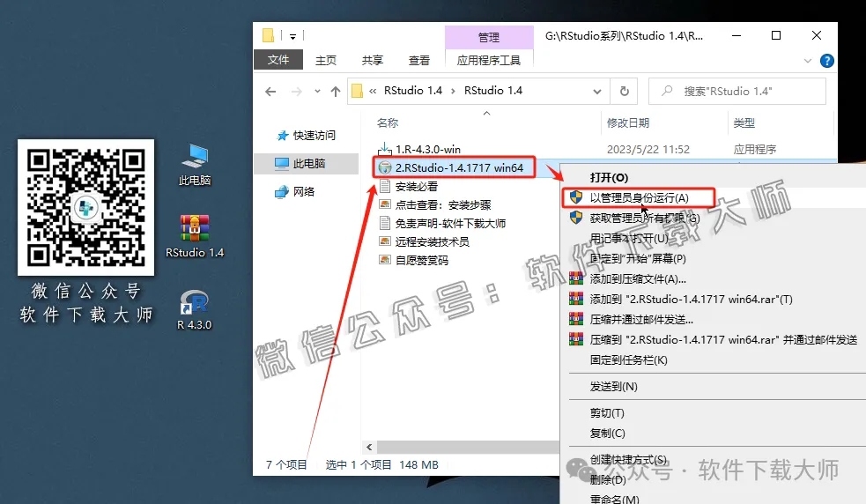This screenshot has width=866, height=504.
Task: Click the search box 搜索"RStudio 1.4"
Action: point(737,91)
